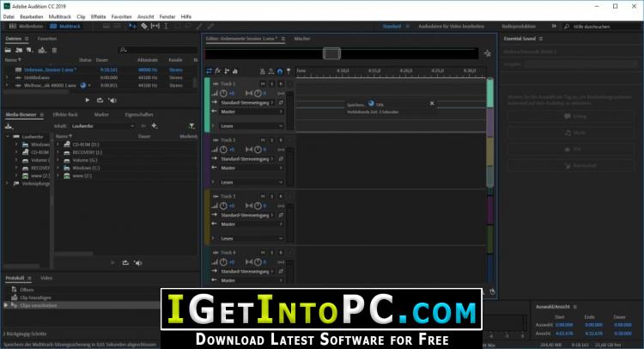Image resolution: width=644 pixels, height=349 pixels.
Task: Click the open file icon in the Dateien panel
Action: (8, 50)
